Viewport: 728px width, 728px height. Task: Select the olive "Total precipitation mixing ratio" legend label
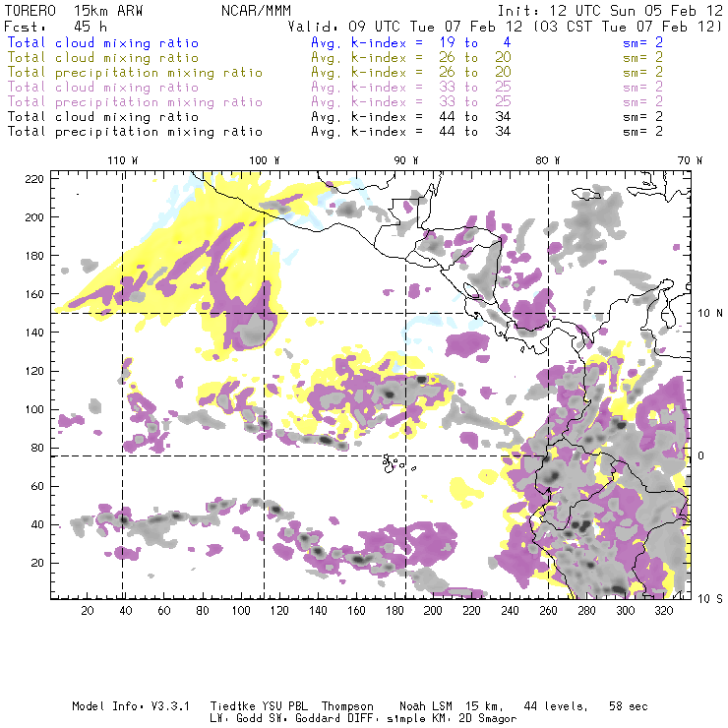[x=135, y=73]
